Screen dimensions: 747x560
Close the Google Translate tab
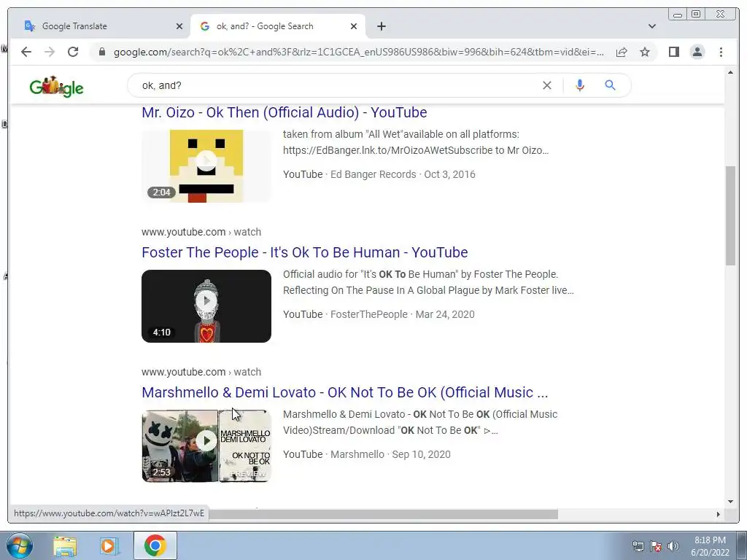point(179,26)
